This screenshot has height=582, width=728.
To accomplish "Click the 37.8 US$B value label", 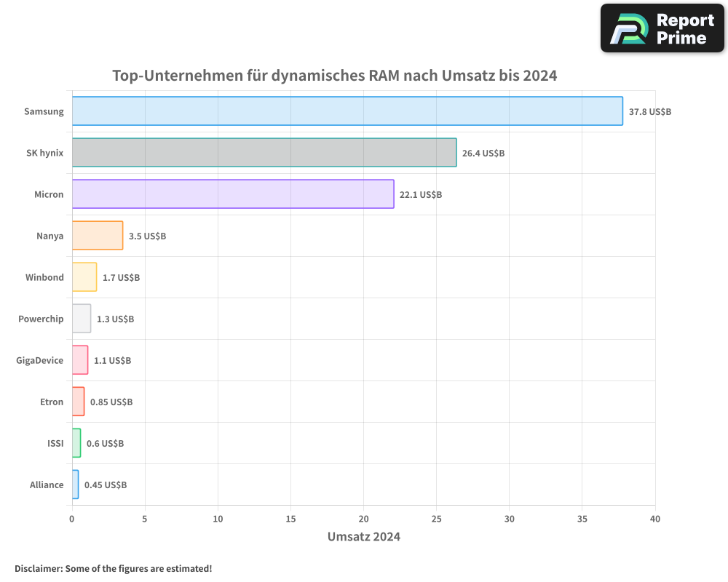I will (649, 111).
